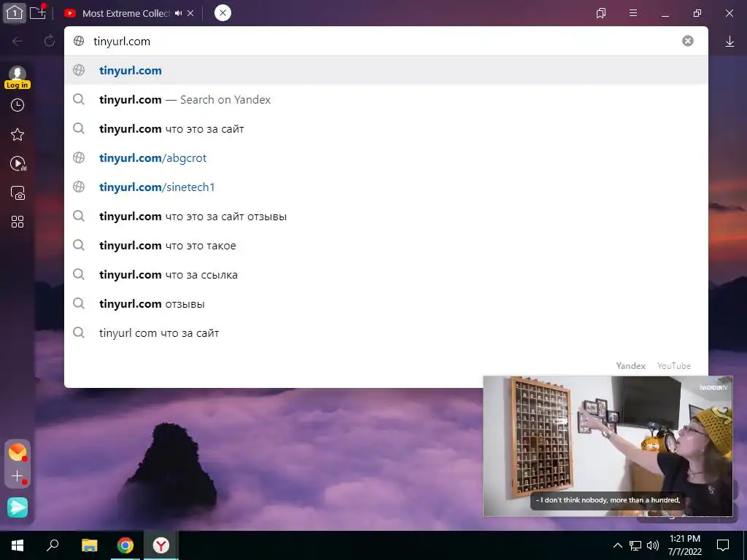747x560 pixels.
Task: Open History clock icon in sidebar
Action: [x=18, y=105]
